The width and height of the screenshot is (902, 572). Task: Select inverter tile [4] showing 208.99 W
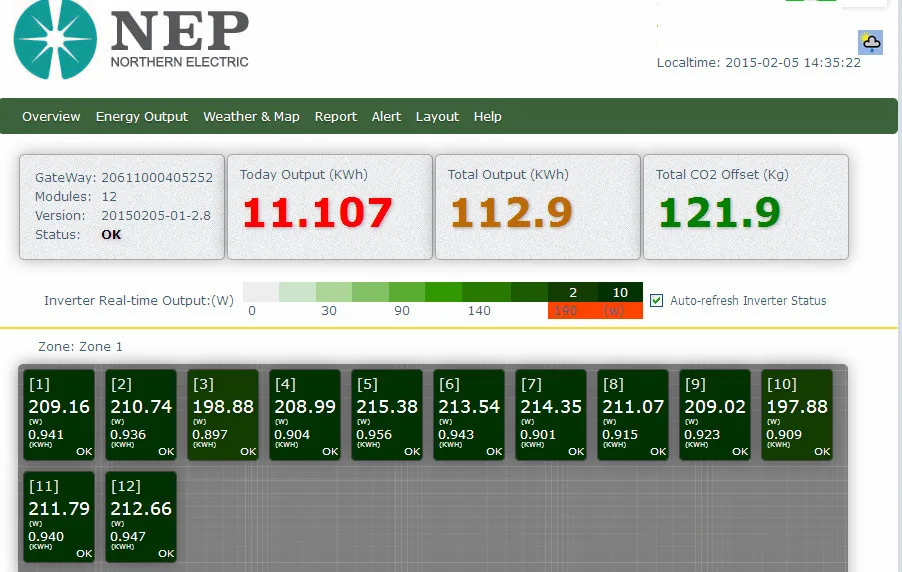(x=305, y=415)
